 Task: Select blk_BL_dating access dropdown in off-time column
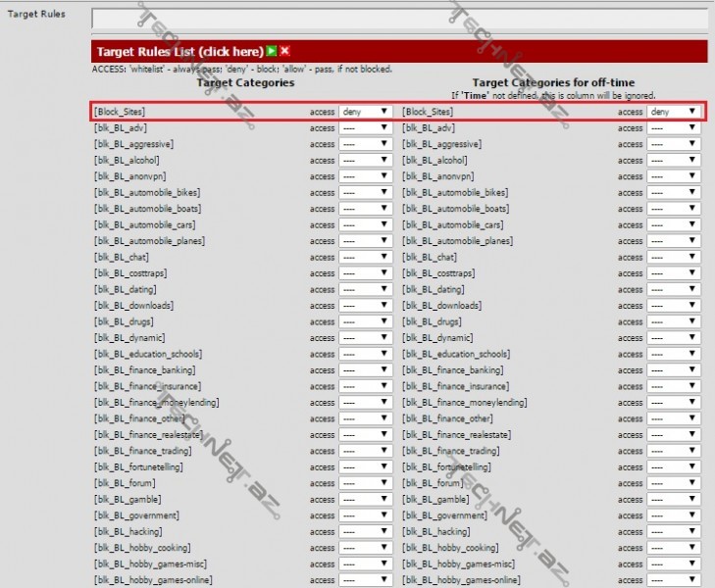coord(674,289)
